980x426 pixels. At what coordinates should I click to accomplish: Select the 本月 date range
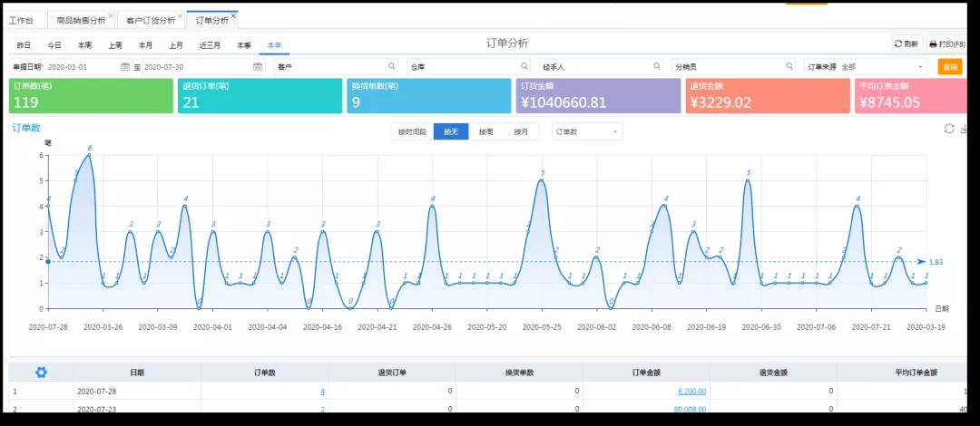(145, 45)
